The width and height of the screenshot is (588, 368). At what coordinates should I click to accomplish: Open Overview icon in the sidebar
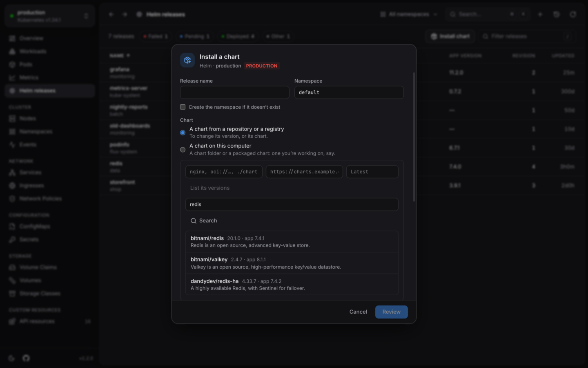(12, 38)
